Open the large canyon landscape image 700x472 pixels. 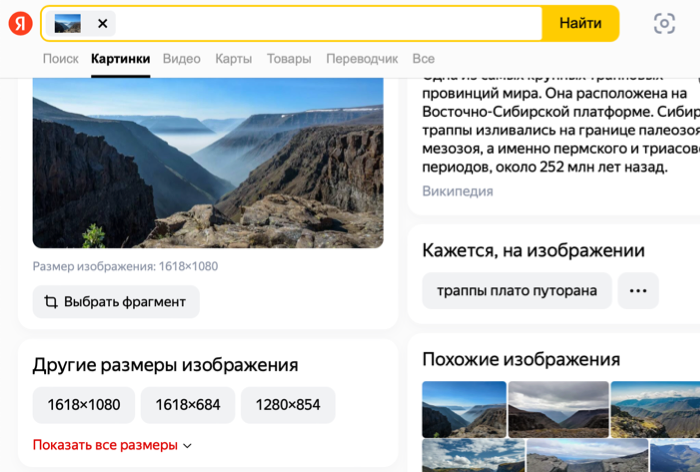[208, 163]
